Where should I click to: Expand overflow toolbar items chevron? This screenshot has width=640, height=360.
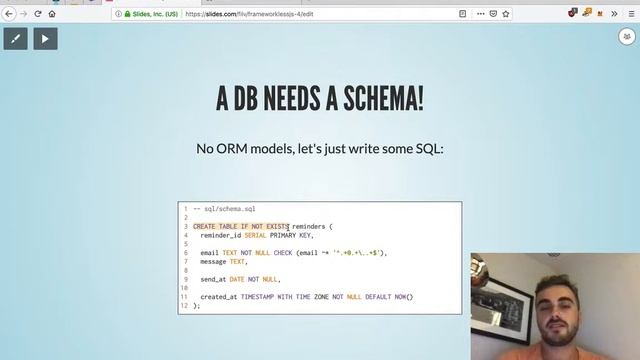(614, 14)
